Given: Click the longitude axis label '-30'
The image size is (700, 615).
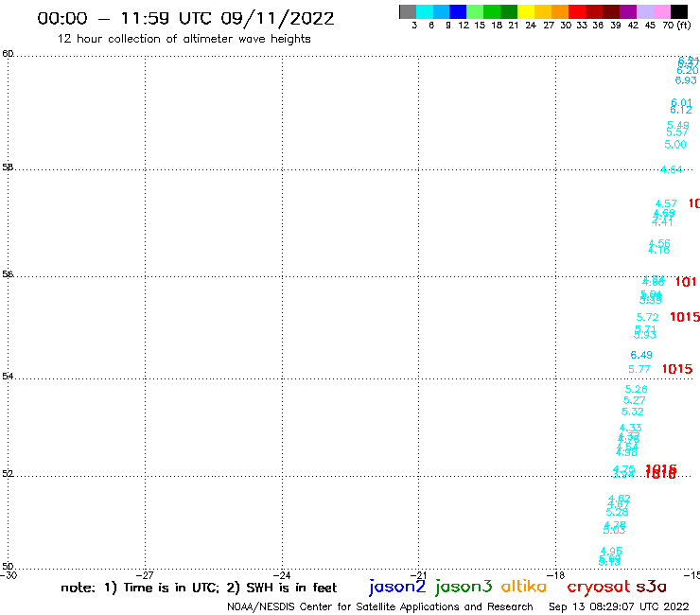Looking at the screenshot, I should 9,575.
